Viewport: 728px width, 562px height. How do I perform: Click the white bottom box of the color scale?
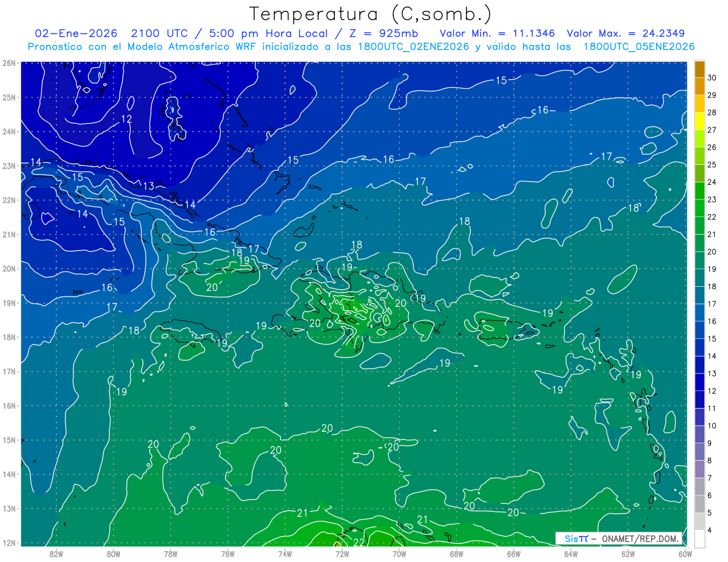[699, 538]
